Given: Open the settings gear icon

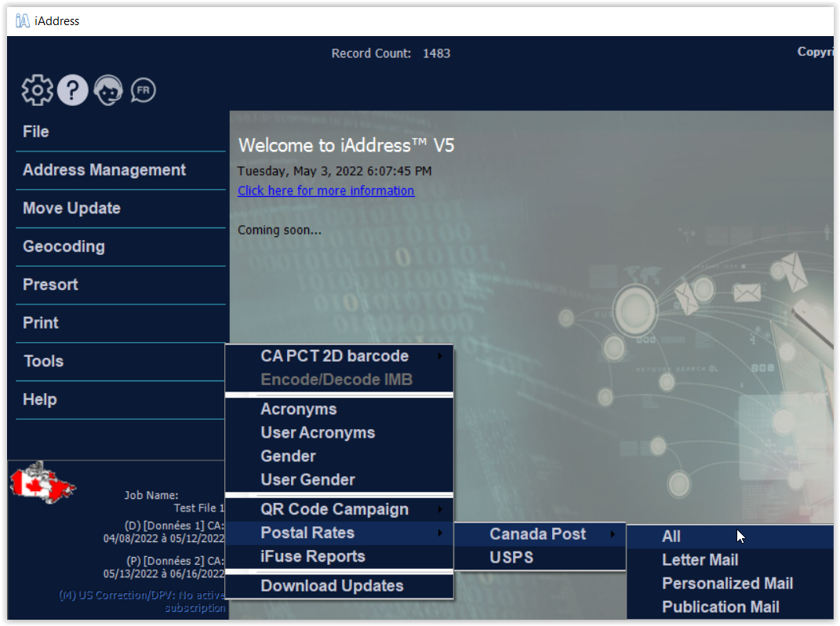Looking at the screenshot, I should pyautogui.click(x=37, y=91).
